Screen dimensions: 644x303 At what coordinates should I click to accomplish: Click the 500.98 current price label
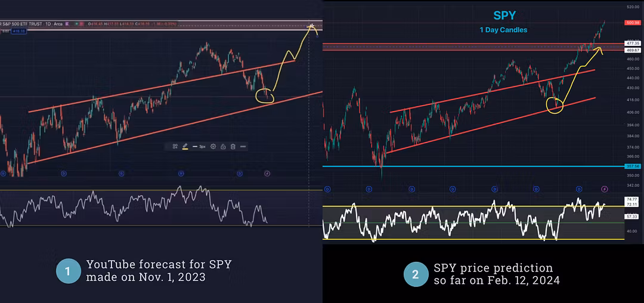pos(632,23)
